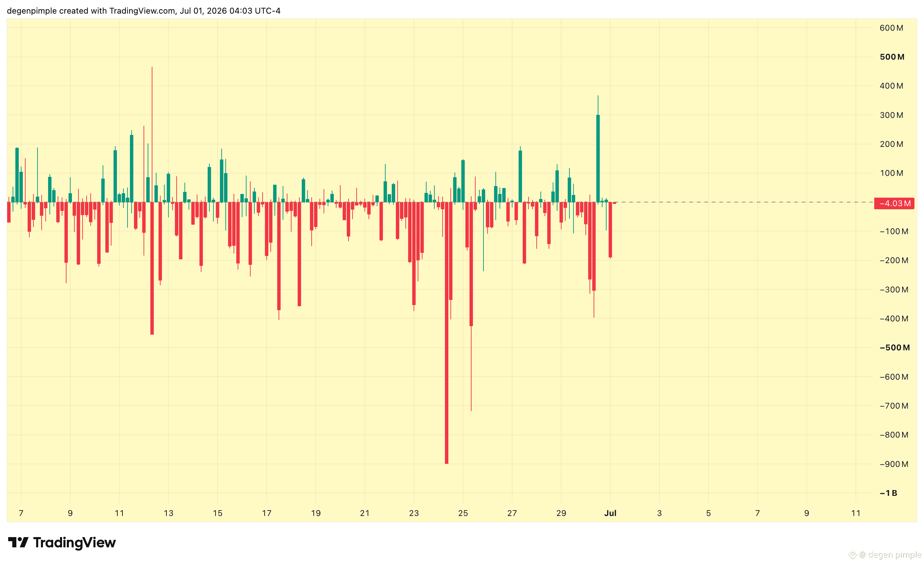Click the date label 21 on time axis

click(364, 513)
